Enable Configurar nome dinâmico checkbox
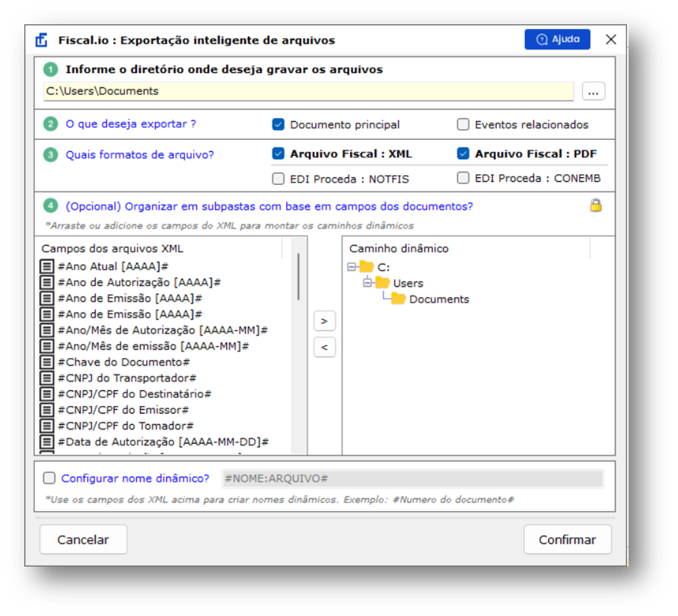678x616 pixels. [x=49, y=478]
